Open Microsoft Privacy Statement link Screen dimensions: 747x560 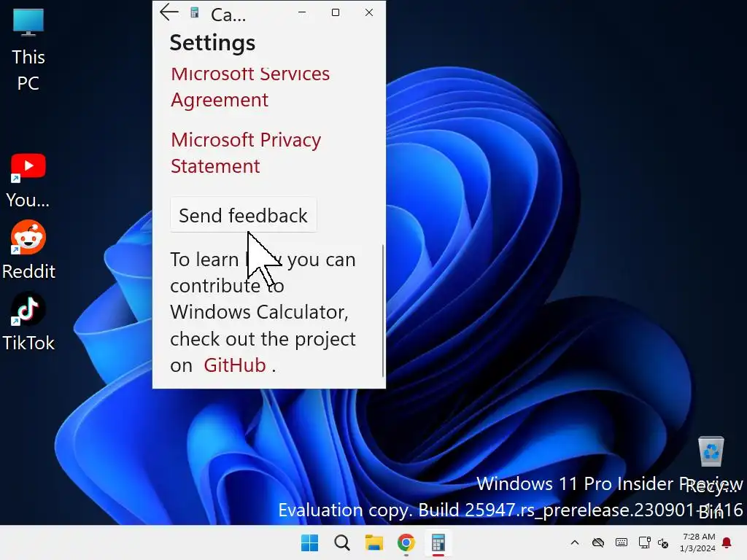246,153
